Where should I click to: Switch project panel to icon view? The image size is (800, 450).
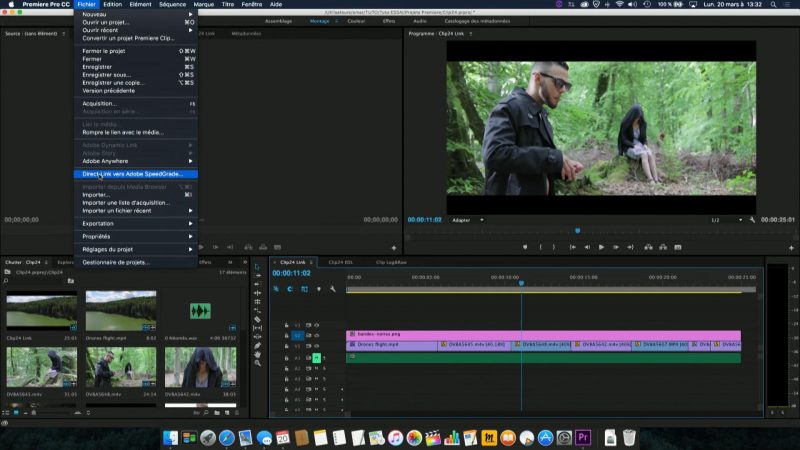16,412
